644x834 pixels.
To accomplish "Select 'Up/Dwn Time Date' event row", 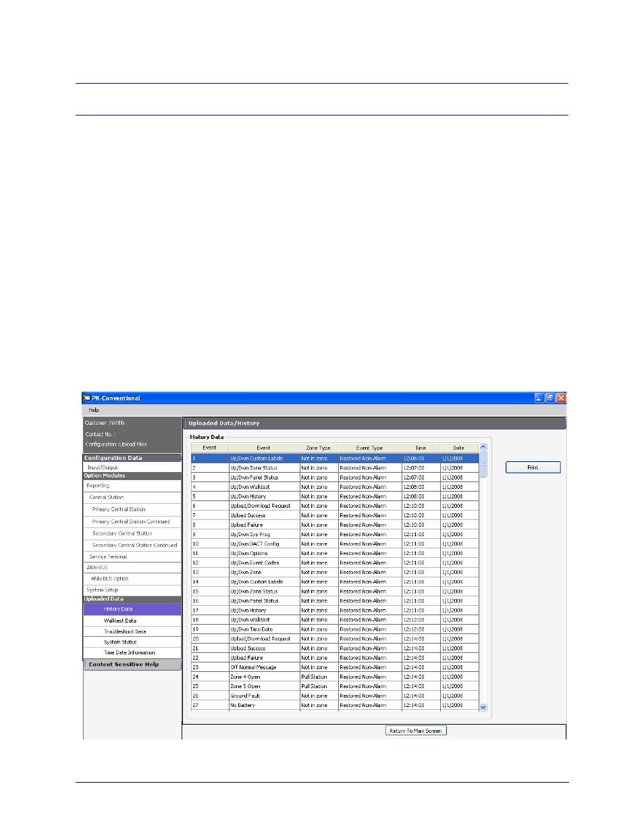I will 335,629.
